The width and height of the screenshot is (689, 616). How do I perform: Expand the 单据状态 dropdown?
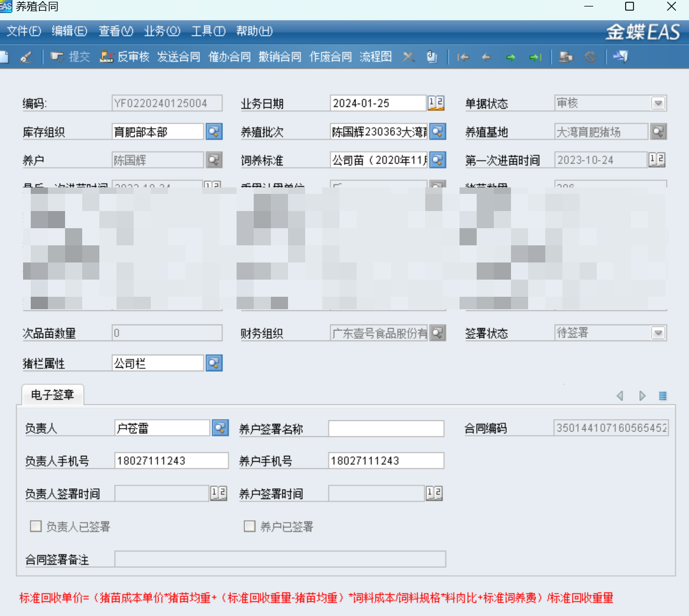click(658, 103)
